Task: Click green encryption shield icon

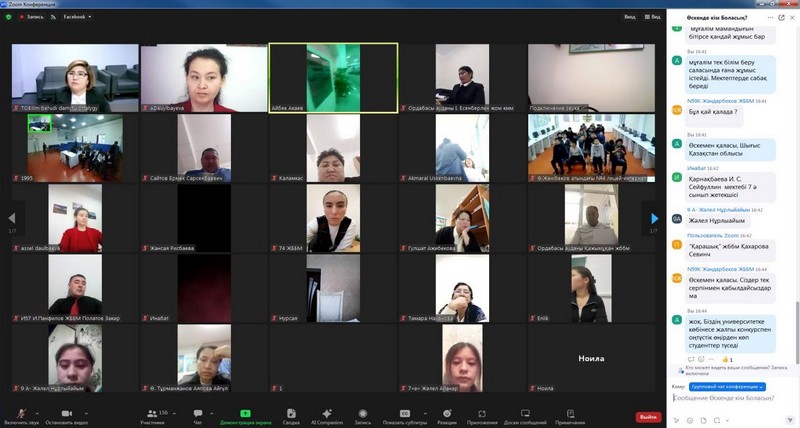Action: coord(8,17)
